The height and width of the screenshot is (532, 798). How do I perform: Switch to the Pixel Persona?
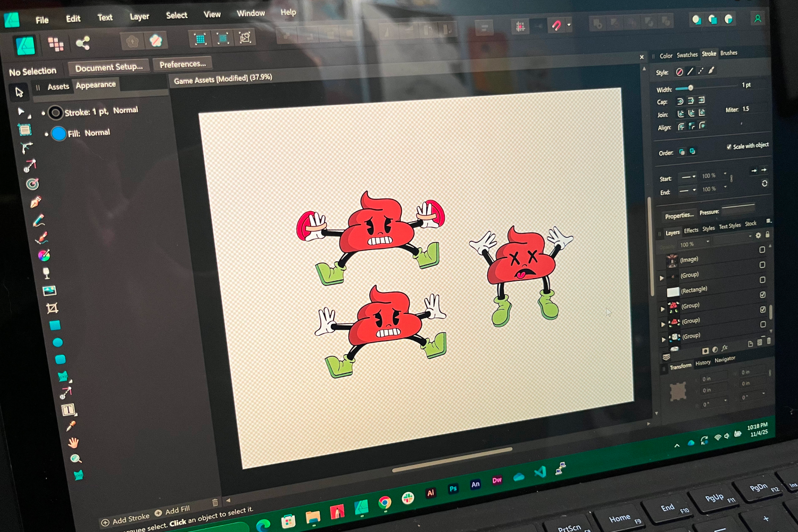coord(56,44)
